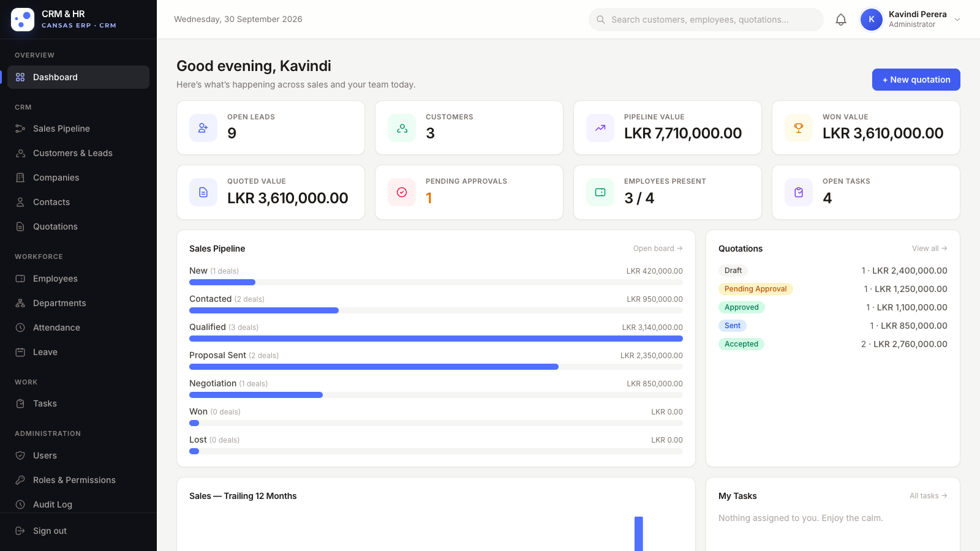Click the Open board link
Viewport: 980px width, 551px height.
pos(658,249)
